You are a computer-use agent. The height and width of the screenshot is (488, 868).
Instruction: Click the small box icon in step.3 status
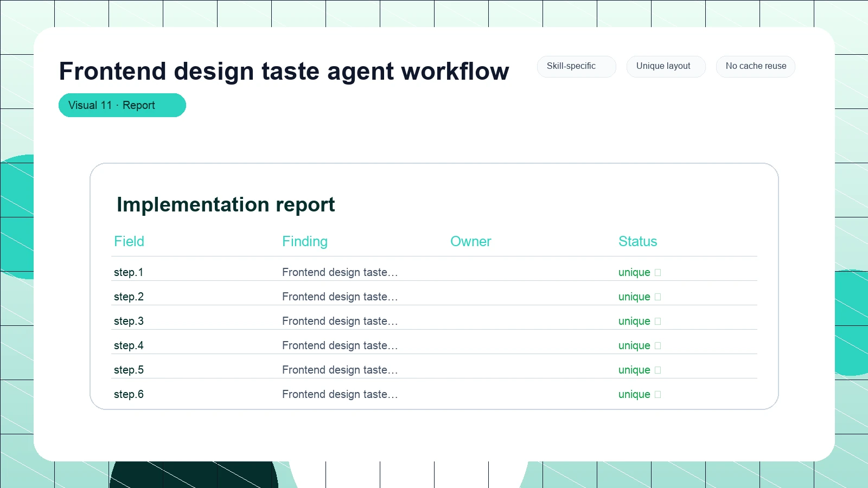658,322
